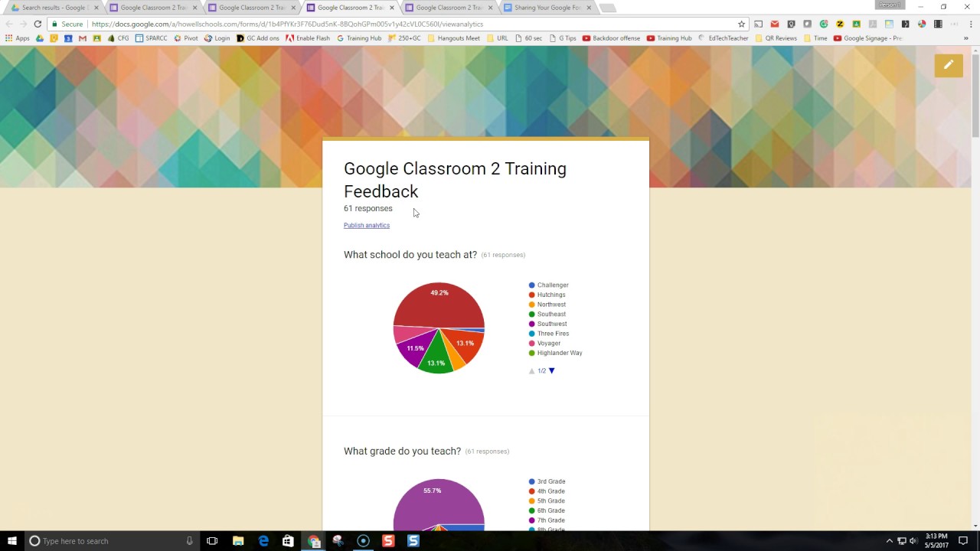Go back to the previous page
The height and width of the screenshot is (551, 980).
click(x=9, y=24)
